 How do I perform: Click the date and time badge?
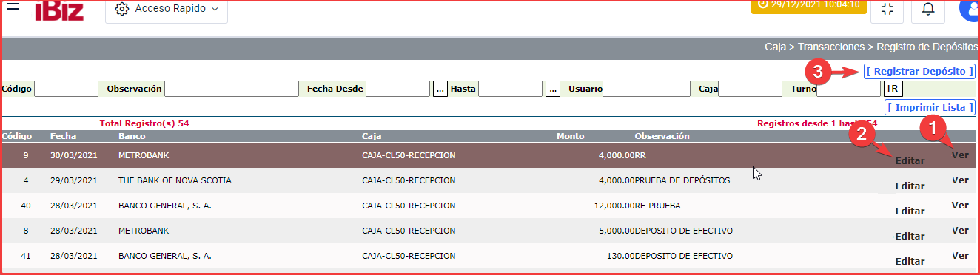pyautogui.click(x=808, y=6)
